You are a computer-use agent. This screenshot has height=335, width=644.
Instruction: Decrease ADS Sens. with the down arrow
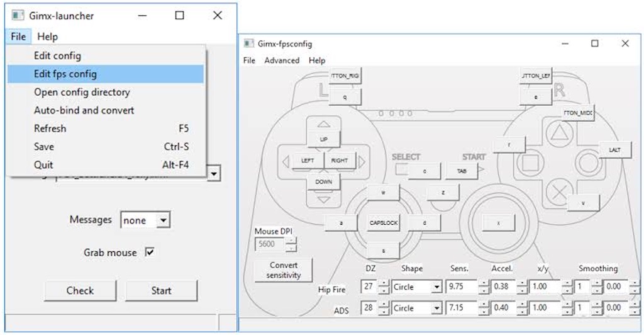484,312
